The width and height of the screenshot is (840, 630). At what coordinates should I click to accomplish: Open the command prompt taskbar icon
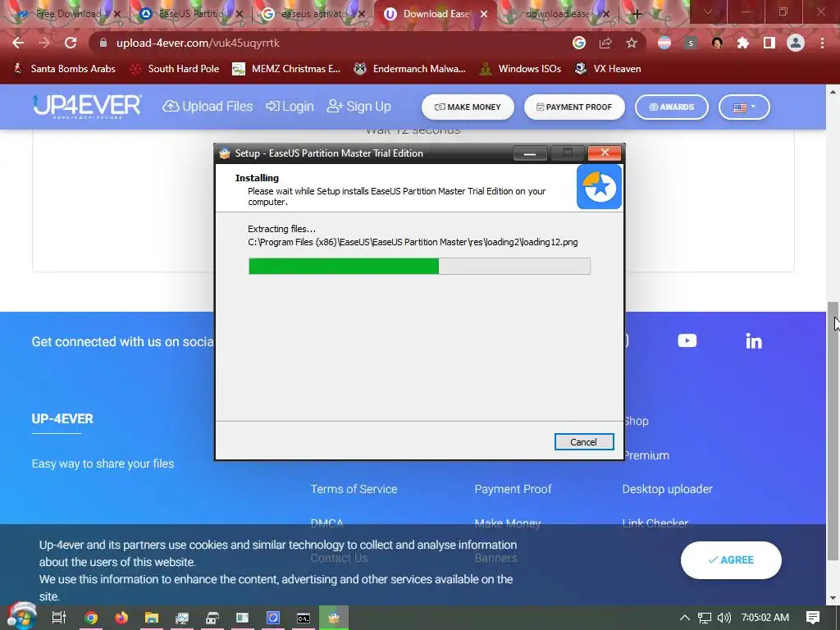coord(304,618)
